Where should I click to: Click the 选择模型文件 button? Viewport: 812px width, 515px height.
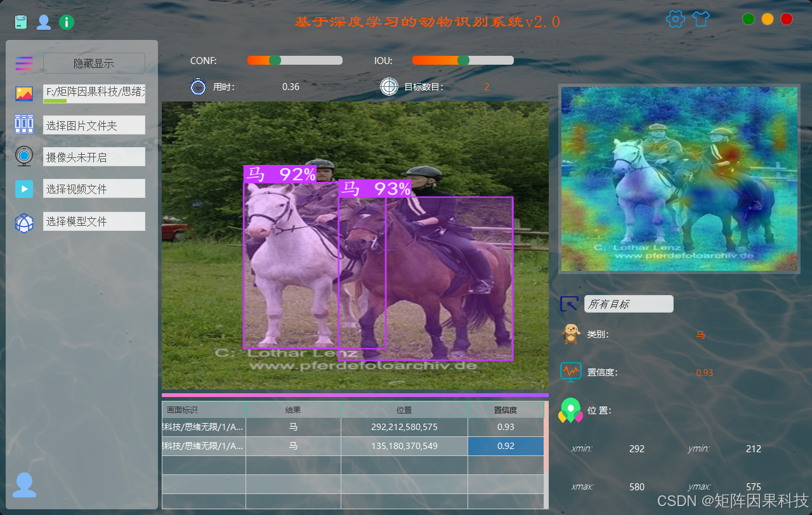tap(94, 221)
